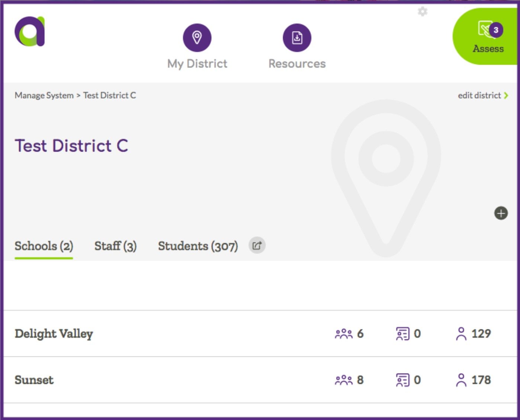The height and width of the screenshot is (420, 520).
Task: Open the edit district chevron arrow
Action: pyautogui.click(x=506, y=96)
